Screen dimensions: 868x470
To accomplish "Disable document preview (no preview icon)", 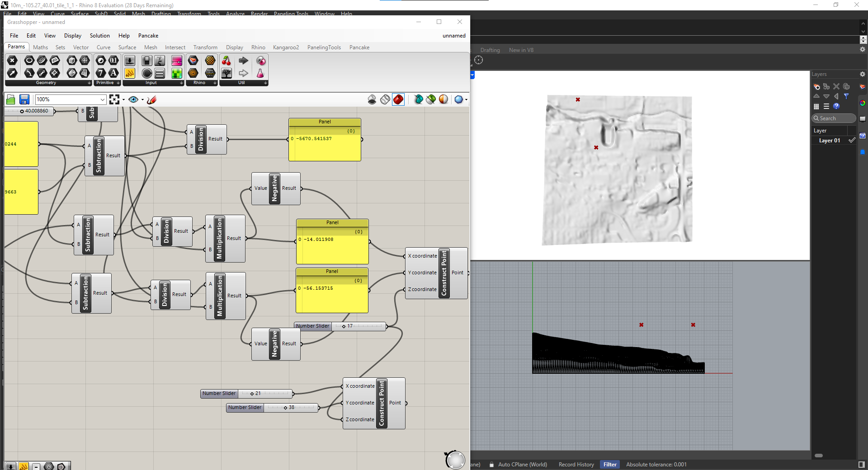I will pos(372,99).
